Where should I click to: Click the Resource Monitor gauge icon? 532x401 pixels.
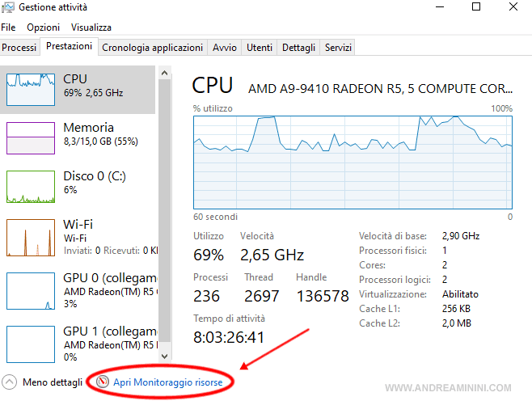point(102,382)
